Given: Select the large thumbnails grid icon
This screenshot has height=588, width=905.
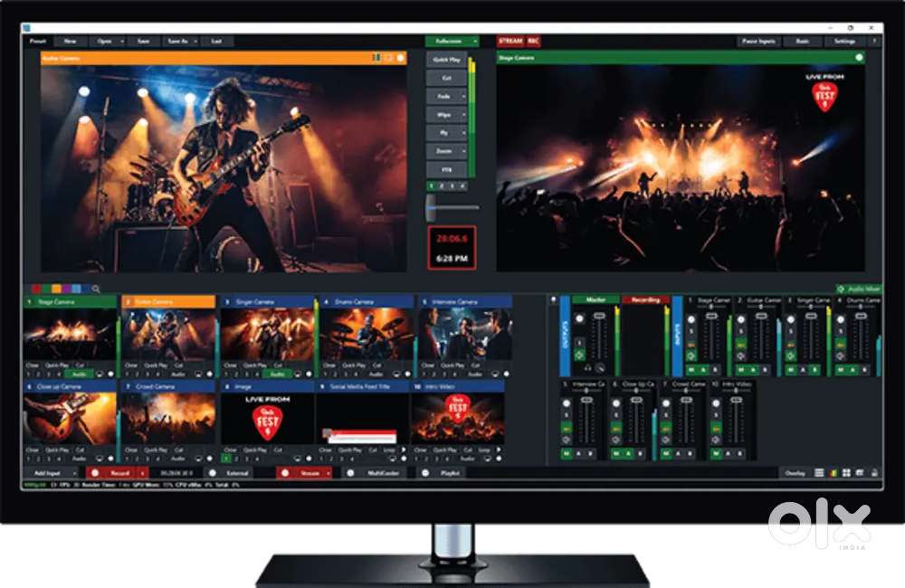Looking at the screenshot, I should [846, 473].
